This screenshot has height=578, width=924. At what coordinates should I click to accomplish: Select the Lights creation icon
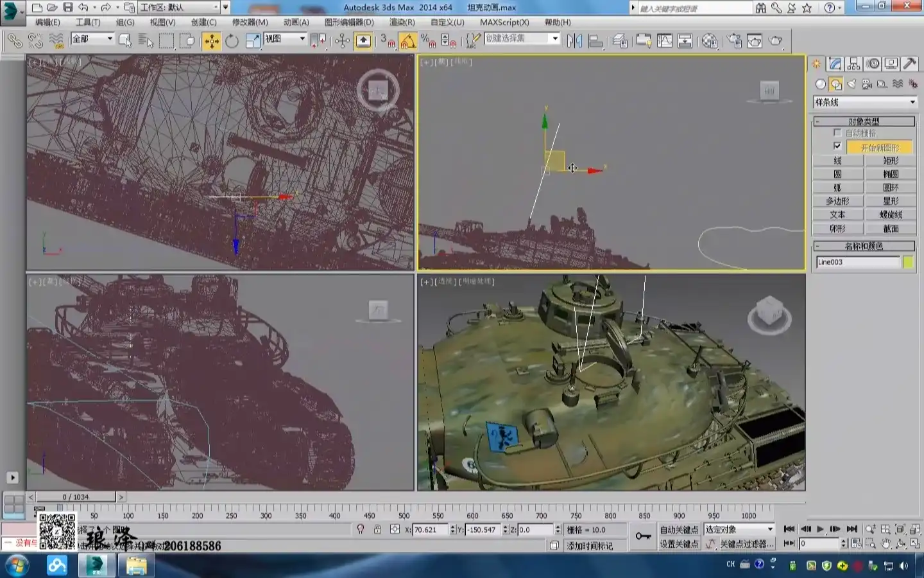coord(851,84)
